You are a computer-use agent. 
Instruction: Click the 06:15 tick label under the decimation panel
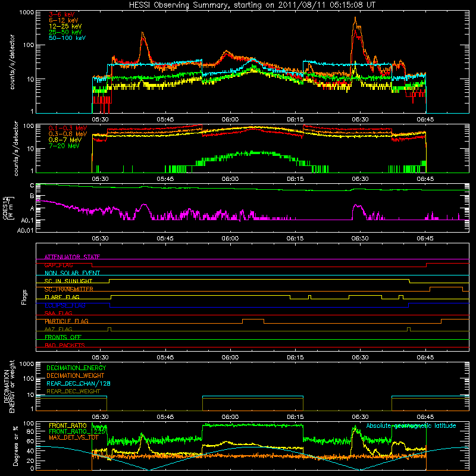pyautogui.click(x=295, y=417)
